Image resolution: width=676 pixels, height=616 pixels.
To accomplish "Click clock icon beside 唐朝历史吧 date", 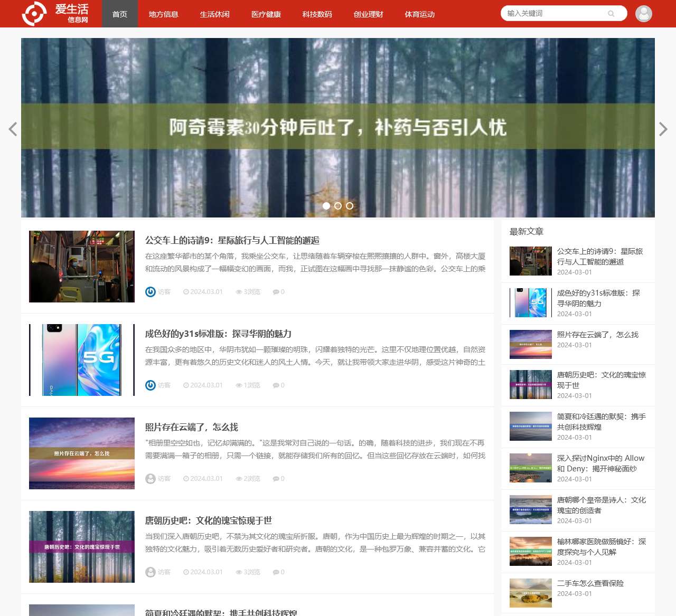I will point(186,572).
